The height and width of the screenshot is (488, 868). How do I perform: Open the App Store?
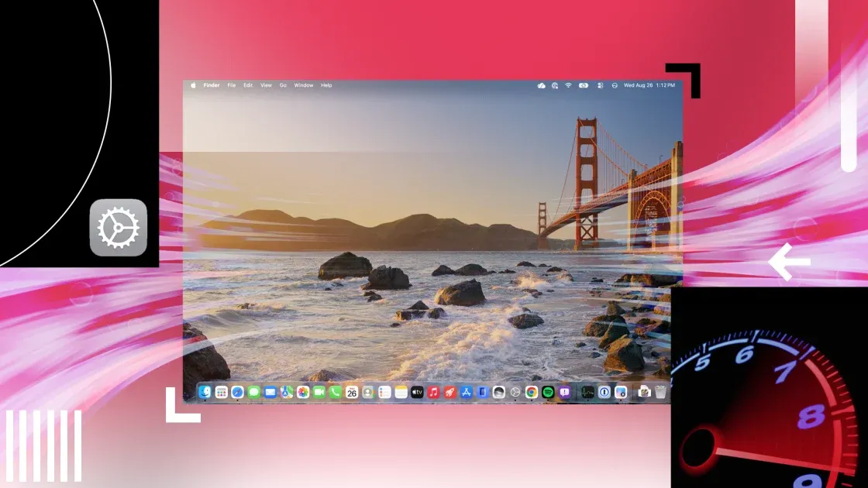click(466, 392)
